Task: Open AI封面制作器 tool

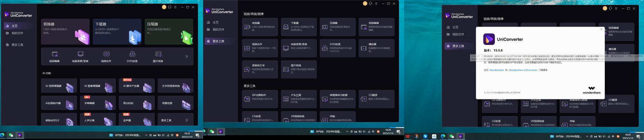Action: click(59, 103)
